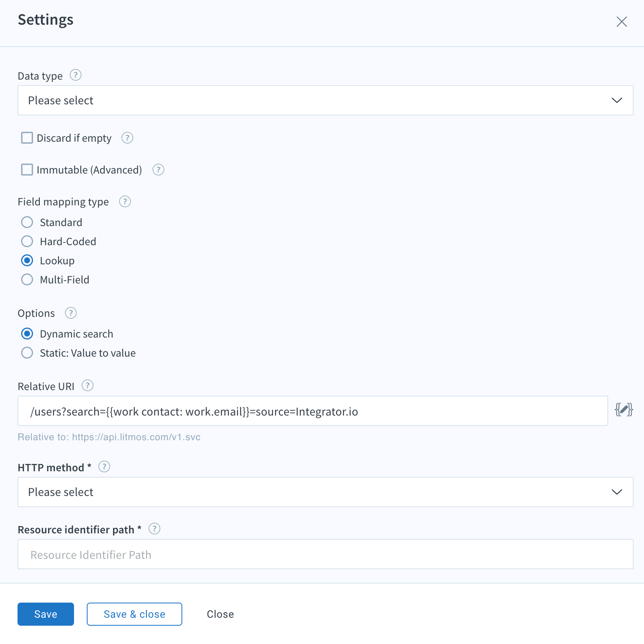Click Save & close button

[135, 614]
